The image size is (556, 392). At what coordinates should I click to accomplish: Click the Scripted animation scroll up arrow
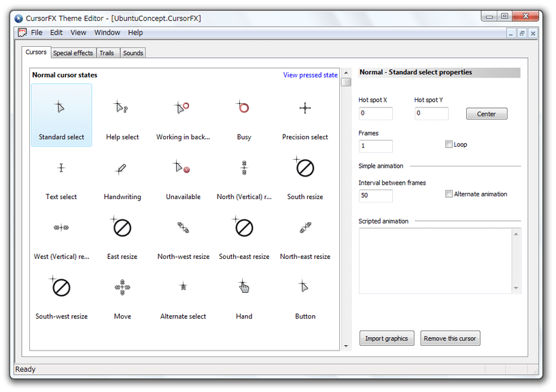pyautogui.click(x=517, y=234)
